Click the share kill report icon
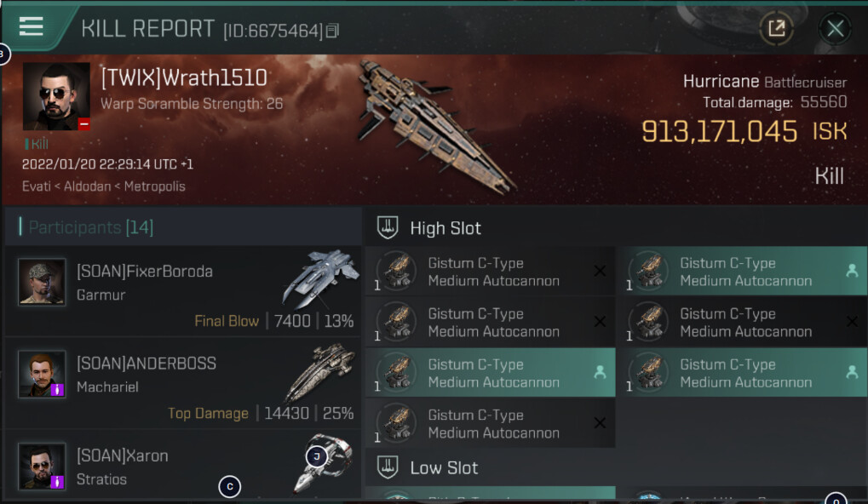This screenshot has height=504, width=868. coord(777,27)
